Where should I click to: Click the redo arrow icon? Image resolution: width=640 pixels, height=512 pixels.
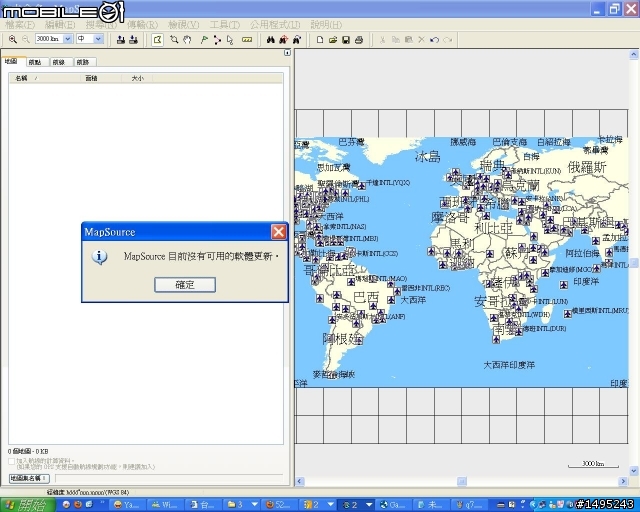coord(447,40)
